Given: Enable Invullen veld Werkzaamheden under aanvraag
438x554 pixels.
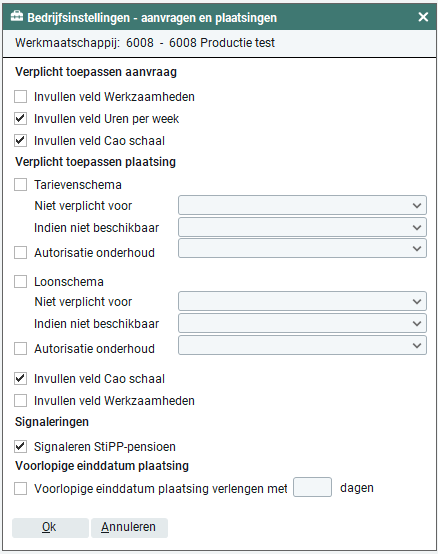Looking at the screenshot, I should point(20,96).
